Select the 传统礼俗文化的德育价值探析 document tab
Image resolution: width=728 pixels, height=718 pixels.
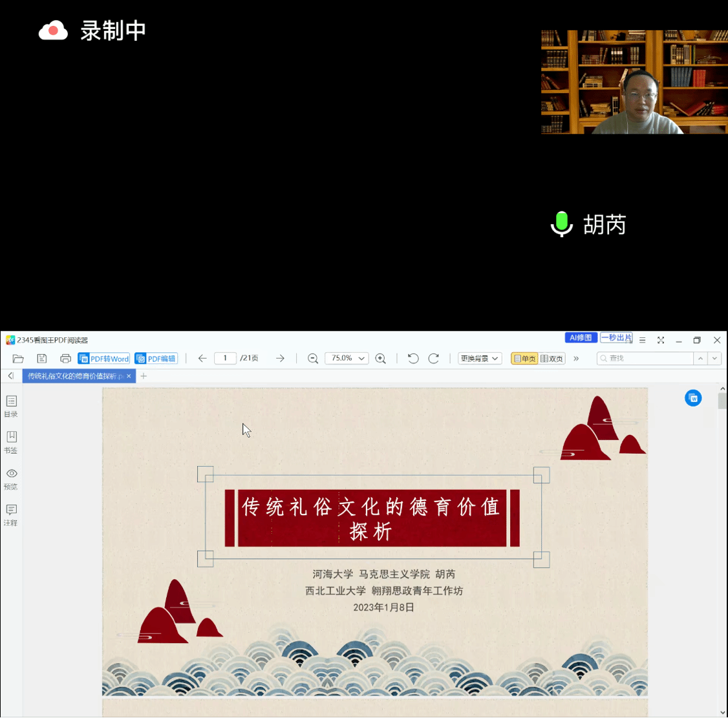[x=74, y=376]
